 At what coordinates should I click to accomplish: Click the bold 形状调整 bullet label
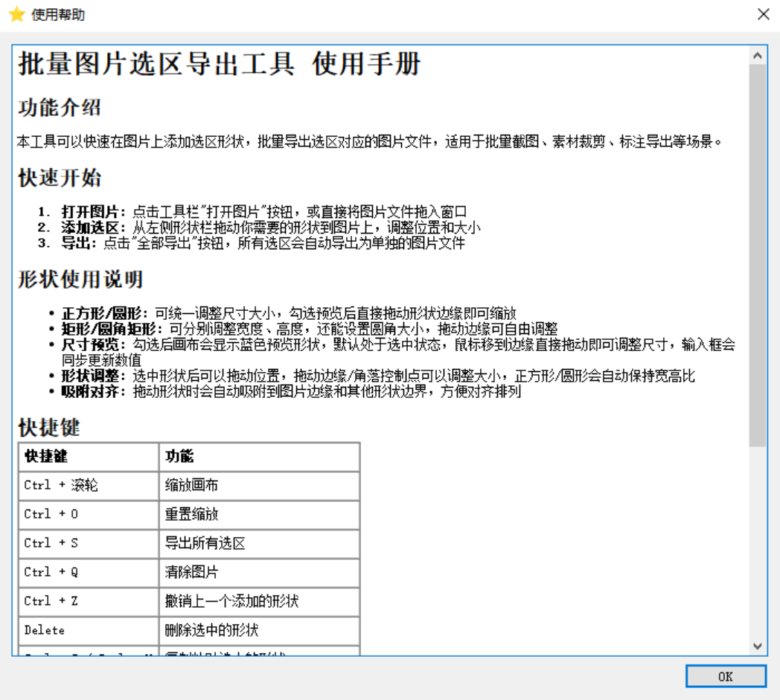(92, 376)
